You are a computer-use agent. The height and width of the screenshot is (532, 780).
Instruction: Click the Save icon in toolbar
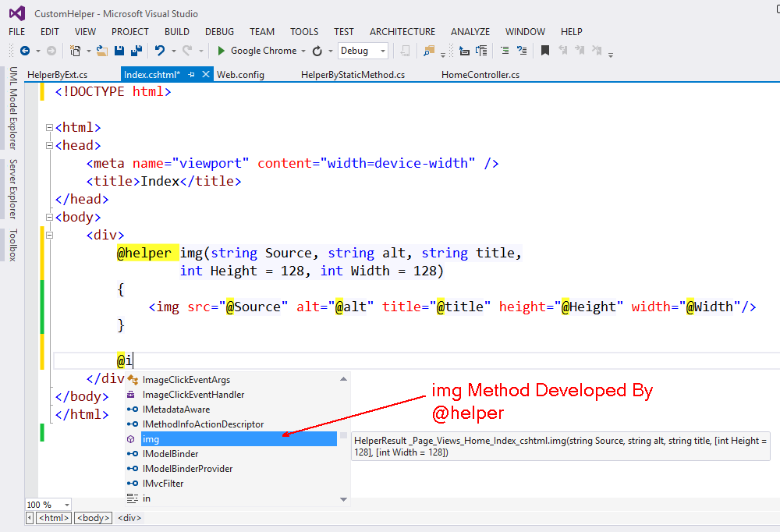point(119,51)
